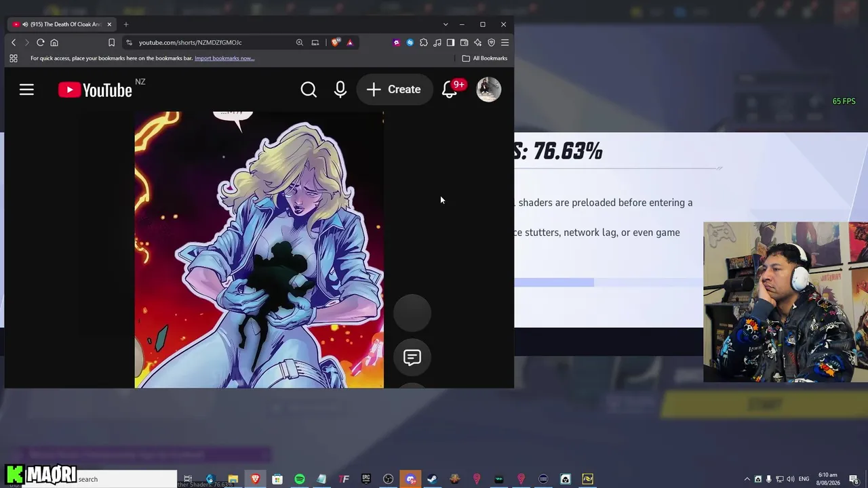Open a new browser tab
The width and height of the screenshot is (868, 488).
pos(125,24)
